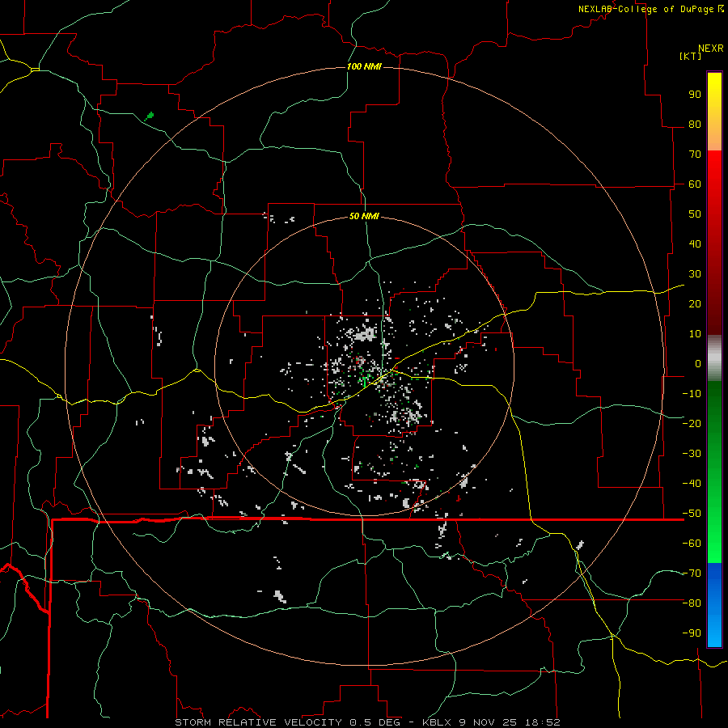The image size is (728, 728).
Task: Click the 10 kt scale label
Action: [x=695, y=334]
